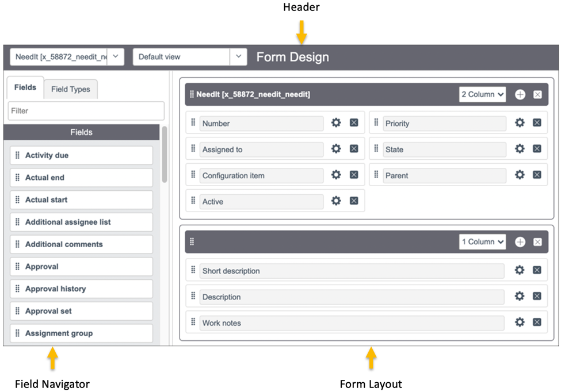Click the Filter input box
The width and height of the screenshot is (561, 392).
[x=85, y=110]
